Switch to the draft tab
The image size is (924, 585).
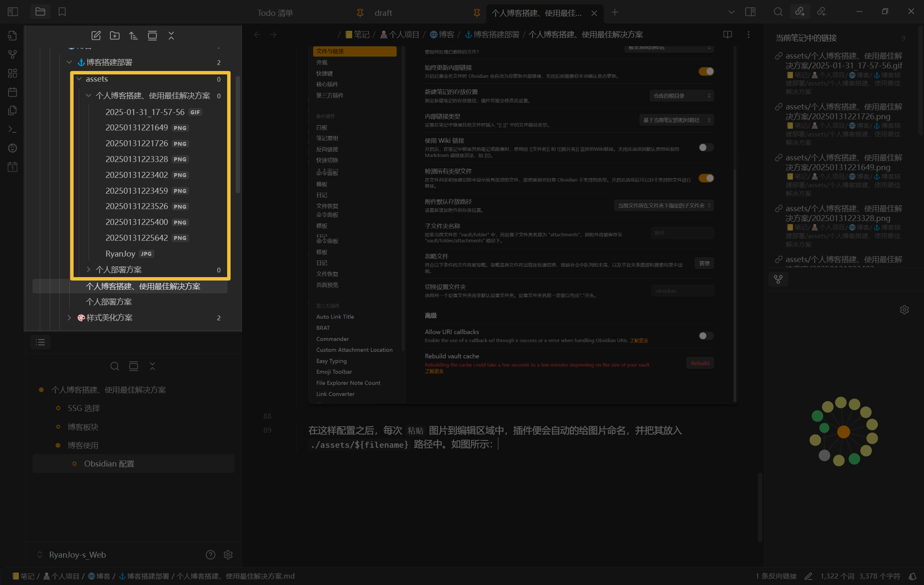click(383, 13)
